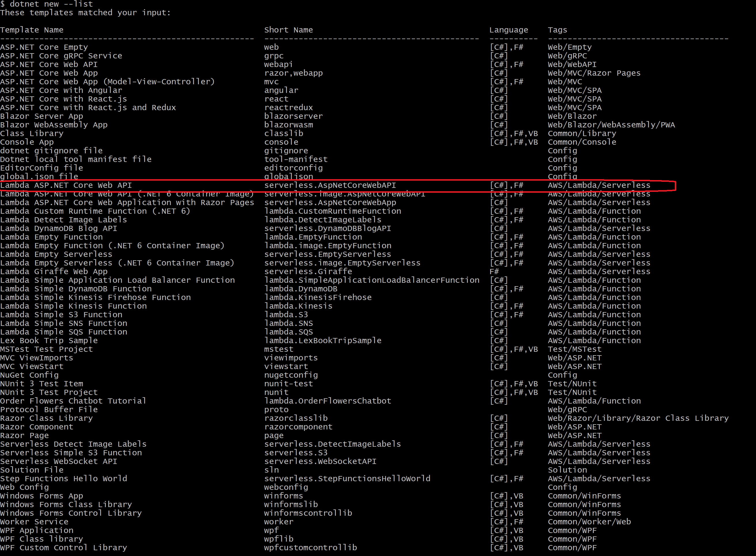Click the "wpfcustomcontrollib" short name

310,548
